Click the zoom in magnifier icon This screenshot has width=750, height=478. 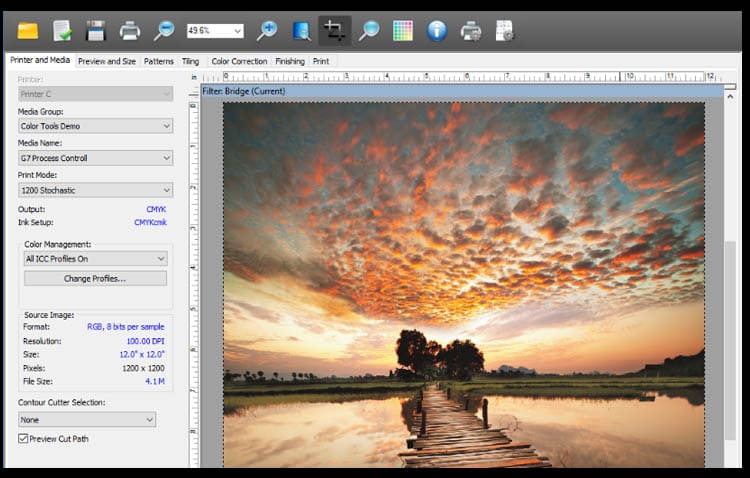267,31
